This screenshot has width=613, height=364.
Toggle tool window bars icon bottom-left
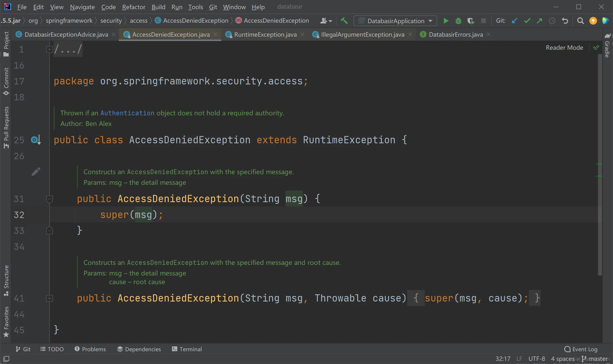6,359
